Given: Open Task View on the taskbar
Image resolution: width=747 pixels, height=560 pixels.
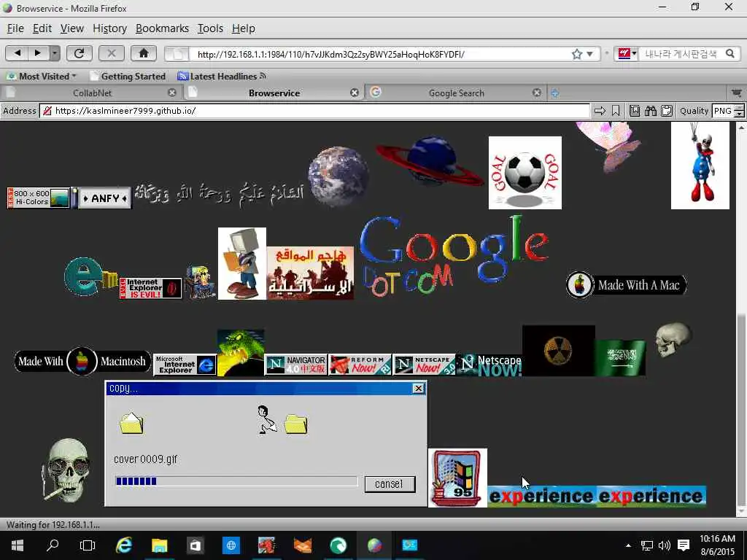Looking at the screenshot, I should 88,545.
